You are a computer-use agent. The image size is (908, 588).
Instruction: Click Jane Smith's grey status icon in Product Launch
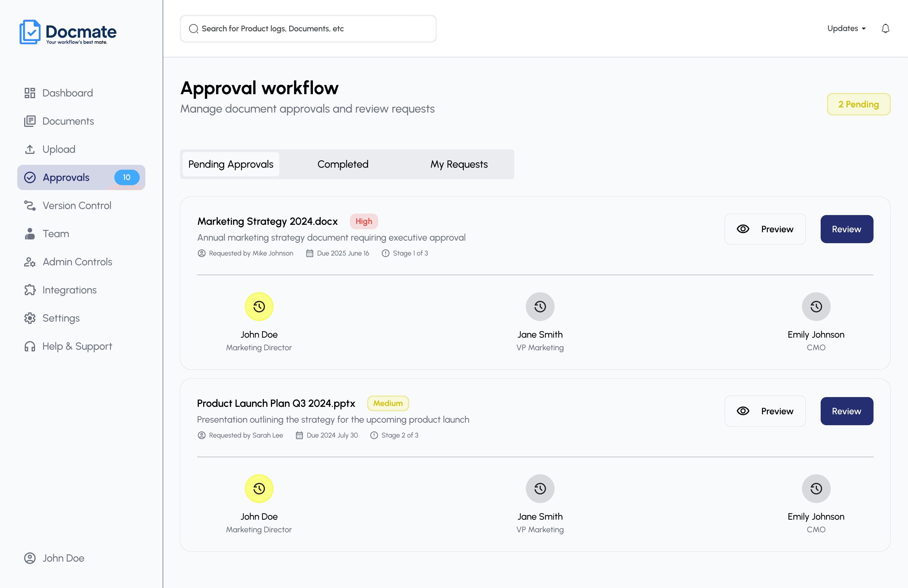[540, 488]
